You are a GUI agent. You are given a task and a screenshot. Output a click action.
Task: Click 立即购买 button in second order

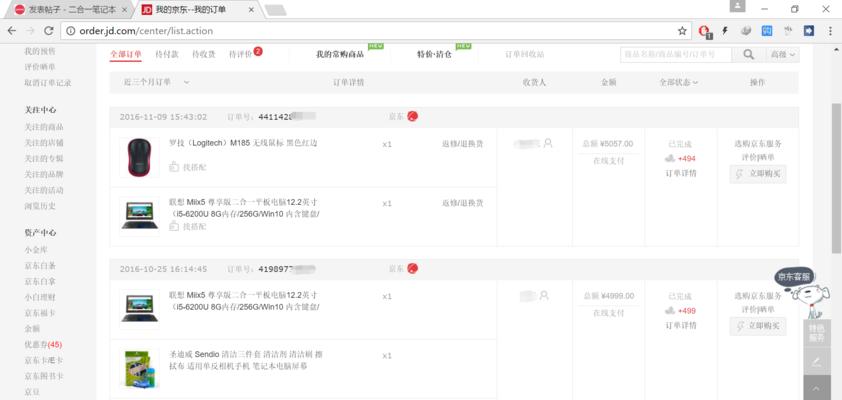758,326
